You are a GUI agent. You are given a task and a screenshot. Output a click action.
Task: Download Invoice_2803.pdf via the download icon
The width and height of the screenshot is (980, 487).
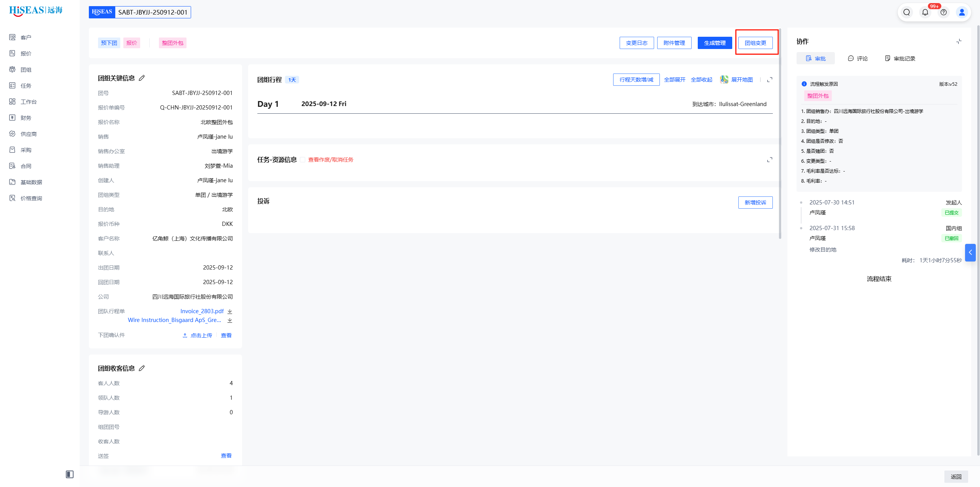point(230,311)
